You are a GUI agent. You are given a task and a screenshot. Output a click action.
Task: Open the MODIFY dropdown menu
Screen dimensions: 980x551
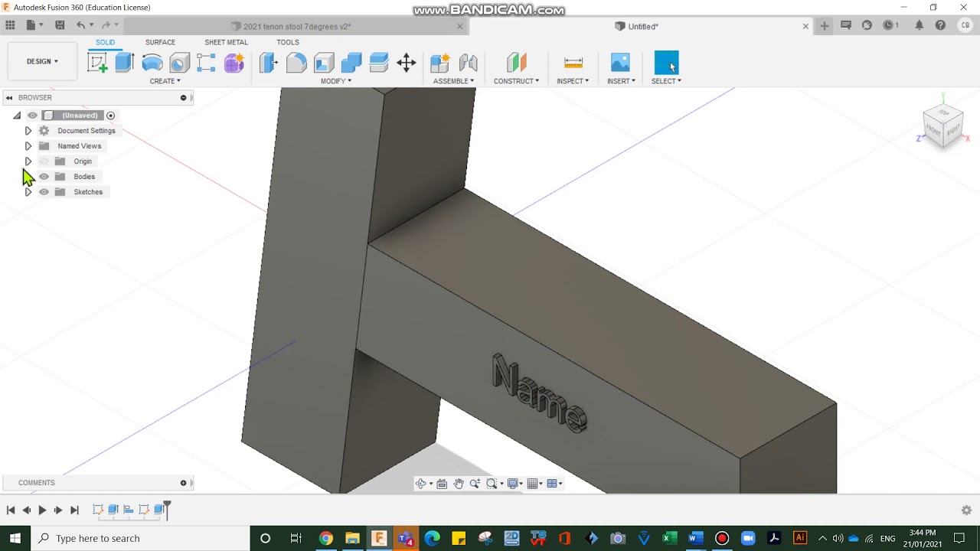[336, 81]
